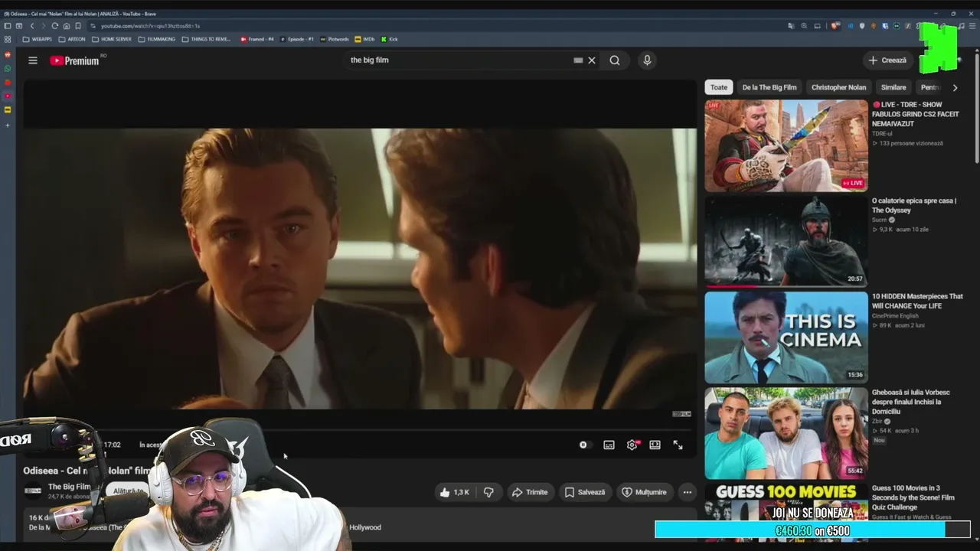Screen dimensions: 980x551
Task: Save the video with Salvează
Action: [585, 492]
